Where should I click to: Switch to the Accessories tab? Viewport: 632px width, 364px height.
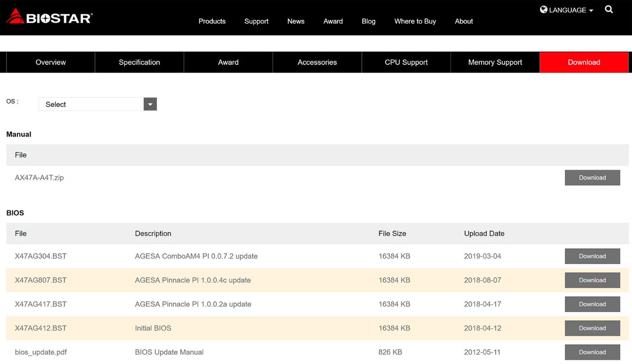coord(317,62)
